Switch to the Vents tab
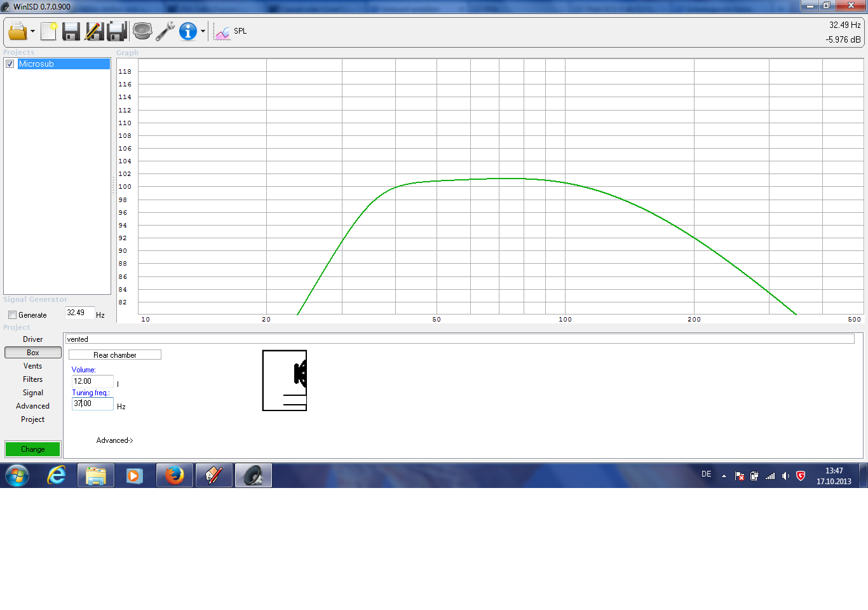The width and height of the screenshot is (868, 610). 33,366
